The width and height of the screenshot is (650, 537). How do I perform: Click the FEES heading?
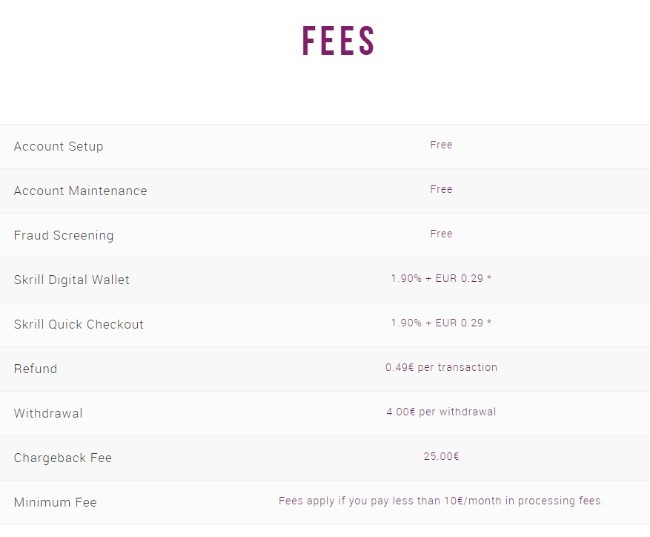[x=338, y=41]
